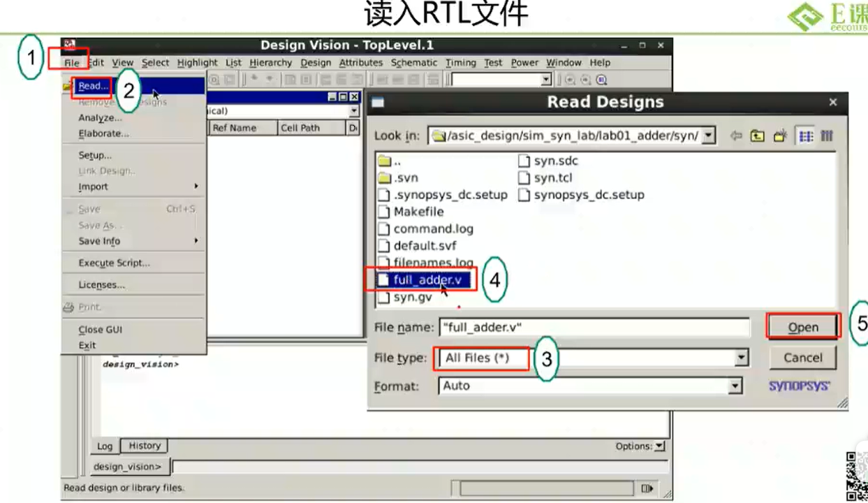Switch to the Log tab
This screenshot has height=503, width=868.
pos(105,446)
